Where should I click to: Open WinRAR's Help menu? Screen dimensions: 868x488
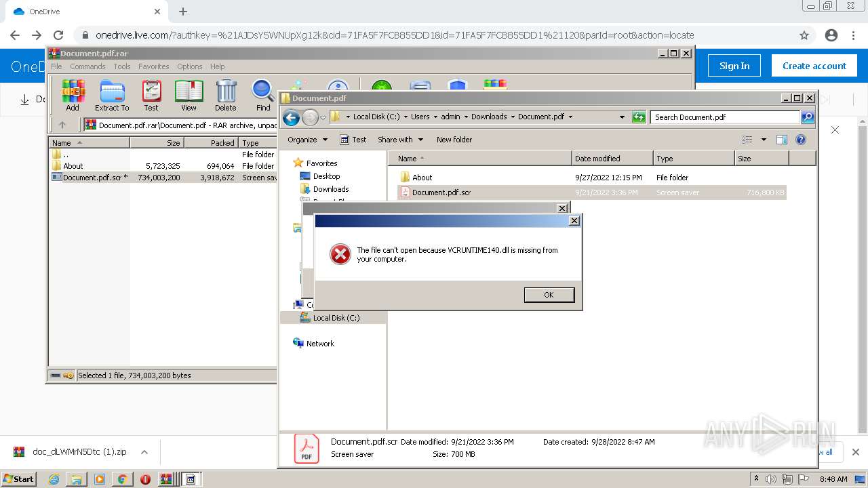point(217,66)
